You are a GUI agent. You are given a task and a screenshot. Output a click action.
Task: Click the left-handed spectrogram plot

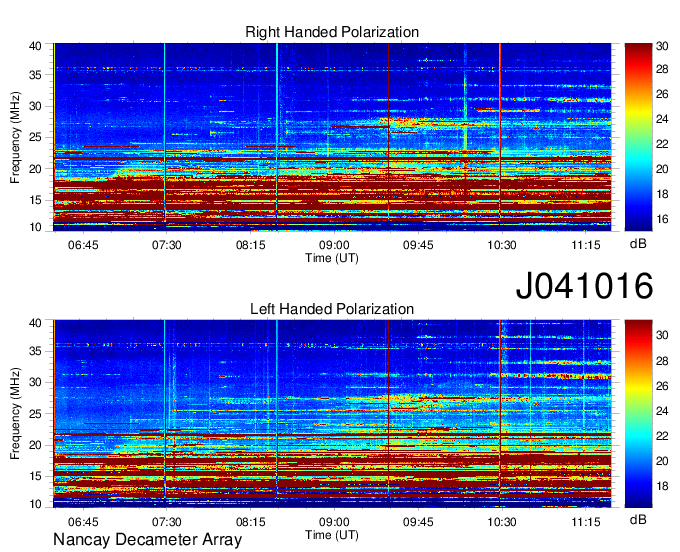(x=332, y=414)
